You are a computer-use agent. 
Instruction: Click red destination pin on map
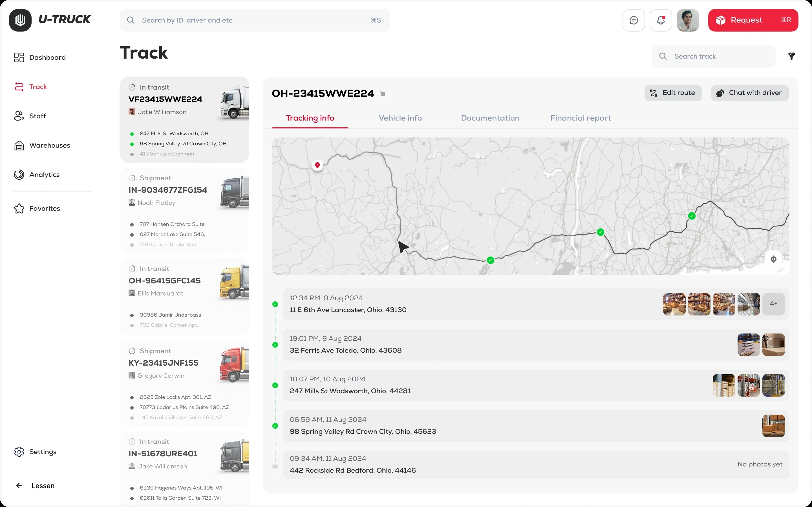tap(317, 165)
